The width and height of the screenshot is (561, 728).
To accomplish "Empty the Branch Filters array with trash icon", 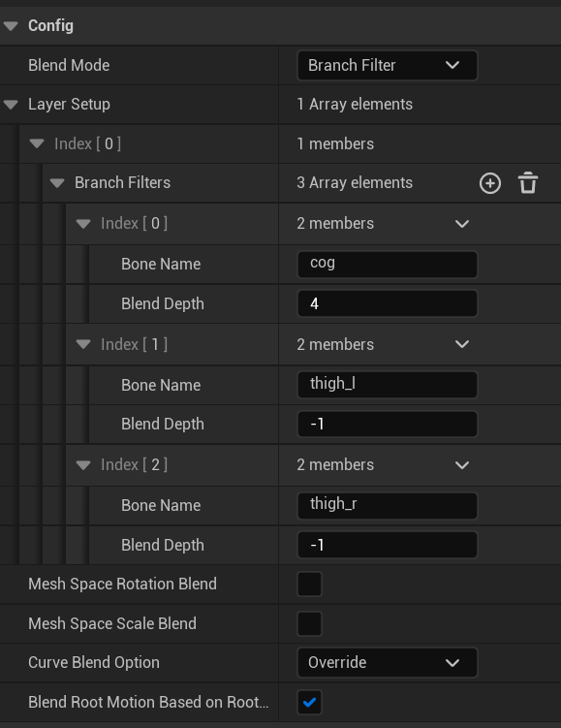I will coord(528,183).
